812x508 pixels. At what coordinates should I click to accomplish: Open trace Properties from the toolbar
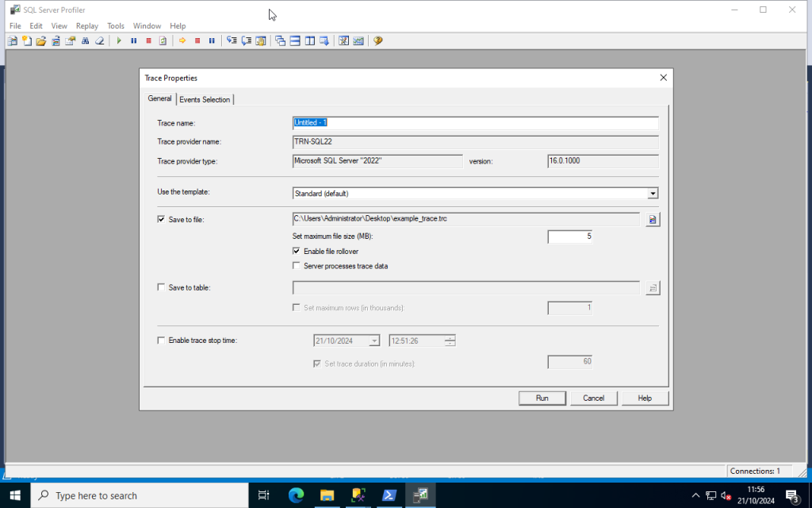(71, 41)
